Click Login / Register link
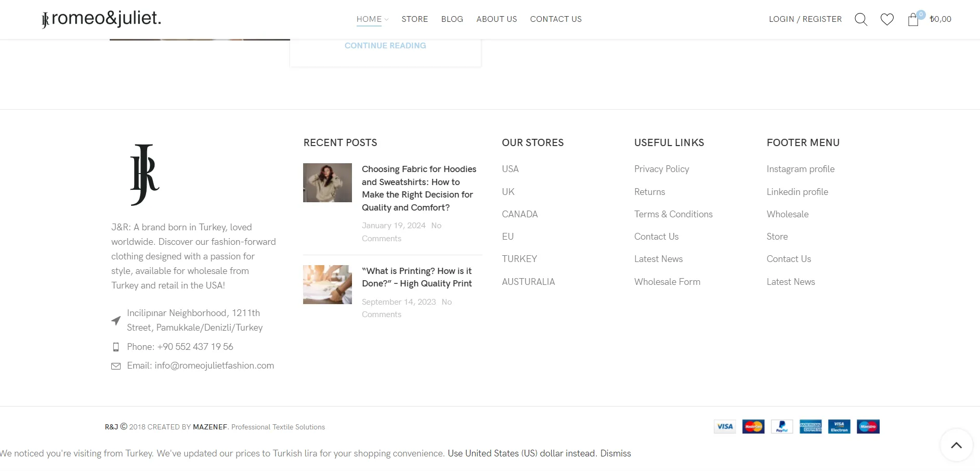 point(805,19)
